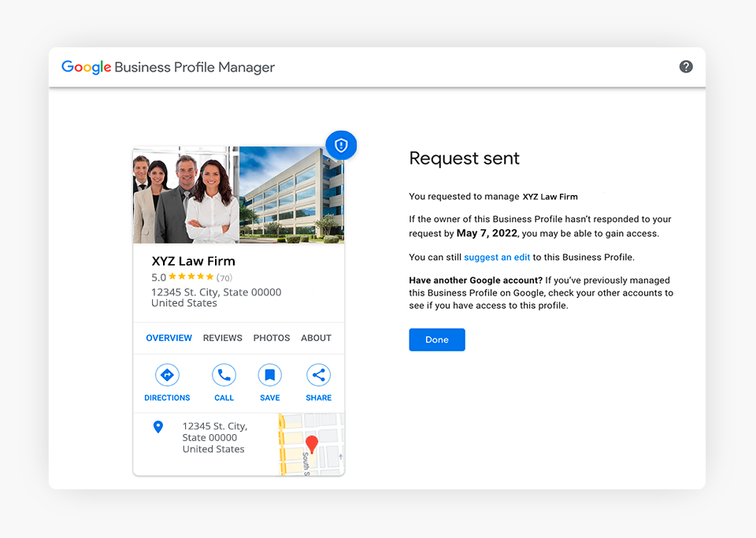Click the Directions arrow icon

click(x=167, y=375)
